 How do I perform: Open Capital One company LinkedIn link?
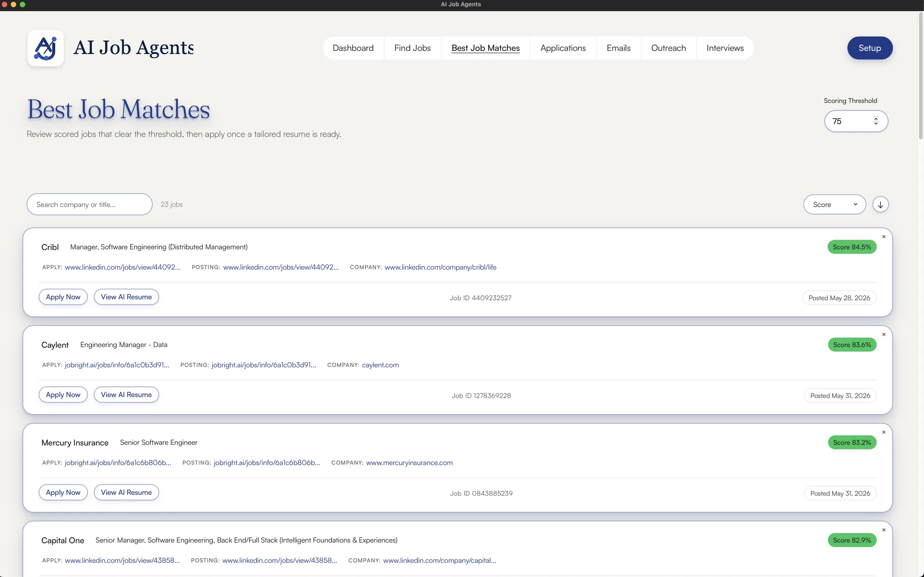[x=439, y=560]
